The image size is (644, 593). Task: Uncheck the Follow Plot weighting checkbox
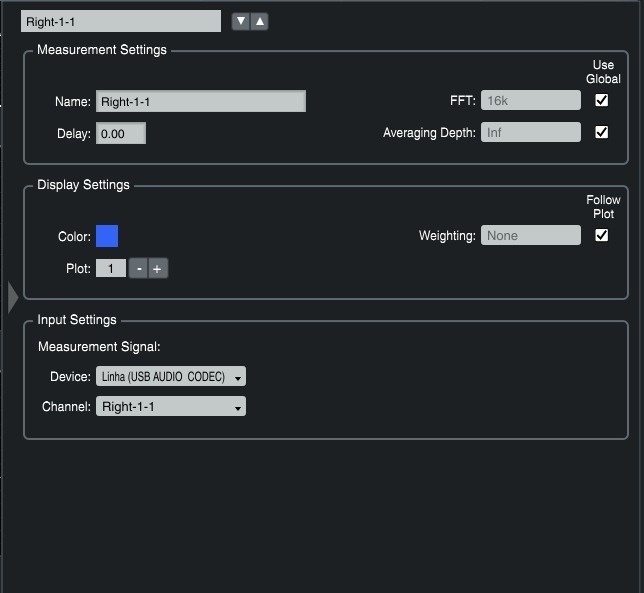click(601, 235)
